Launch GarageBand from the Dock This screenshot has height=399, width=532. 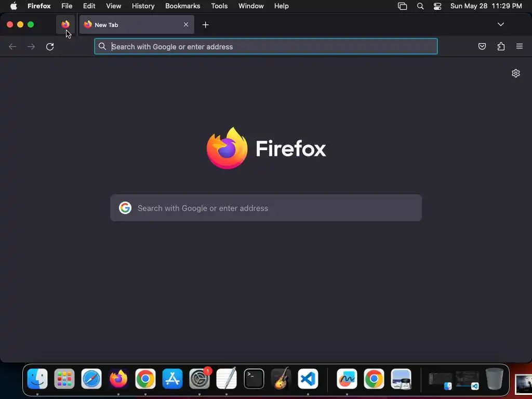[281, 379]
